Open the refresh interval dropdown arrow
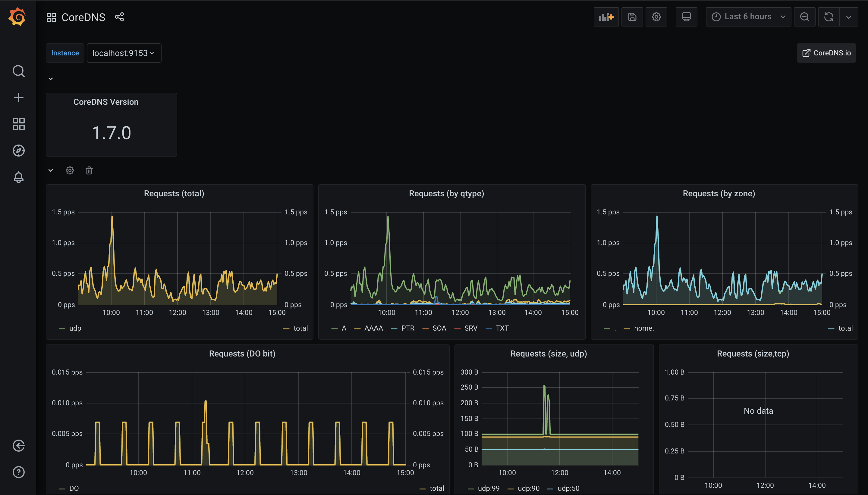This screenshot has height=495, width=868. point(848,17)
